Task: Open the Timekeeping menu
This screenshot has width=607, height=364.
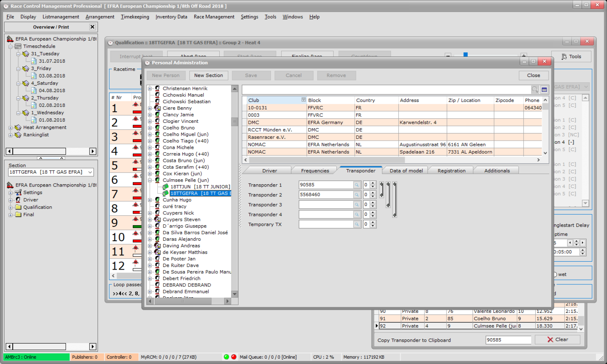Action: click(x=135, y=17)
